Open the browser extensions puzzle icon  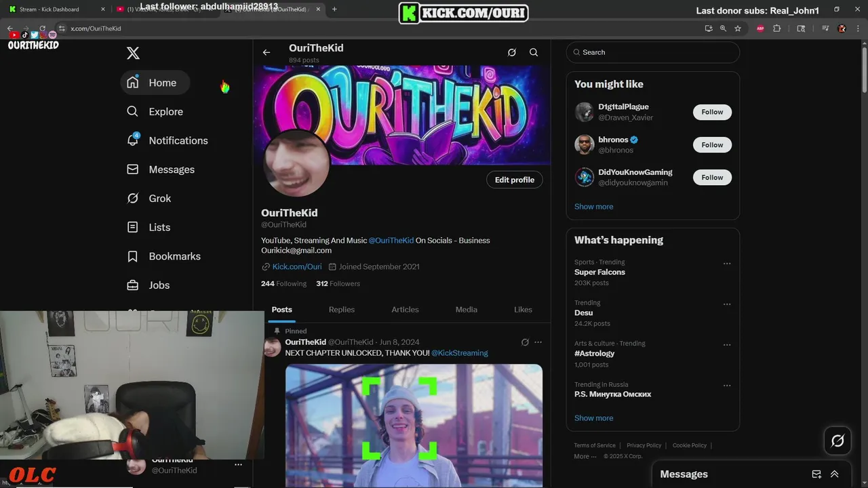[777, 28]
